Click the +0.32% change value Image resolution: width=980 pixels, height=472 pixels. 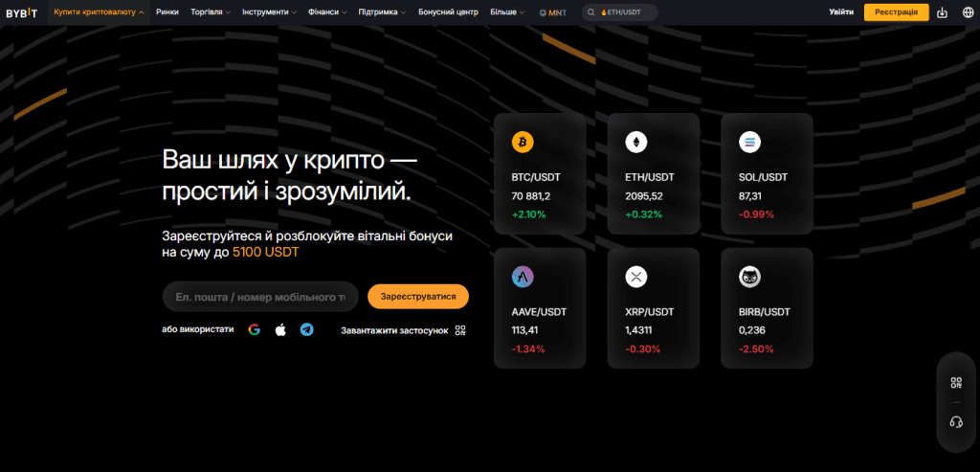coord(644,214)
